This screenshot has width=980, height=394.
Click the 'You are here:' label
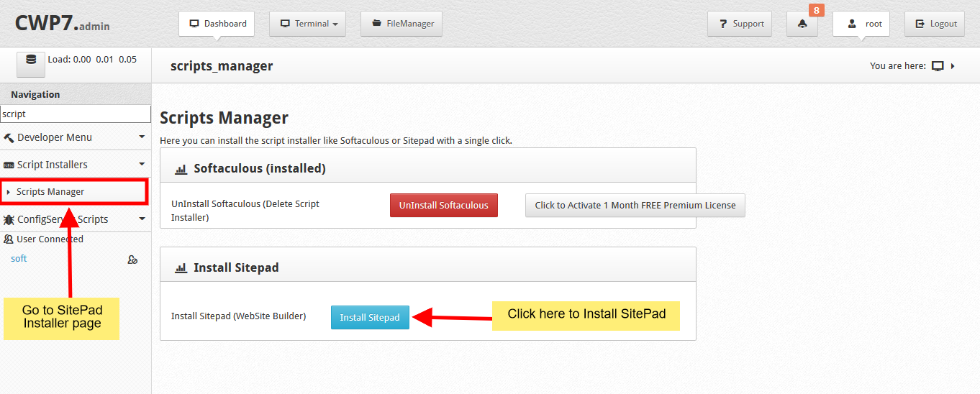click(x=898, y=66)
